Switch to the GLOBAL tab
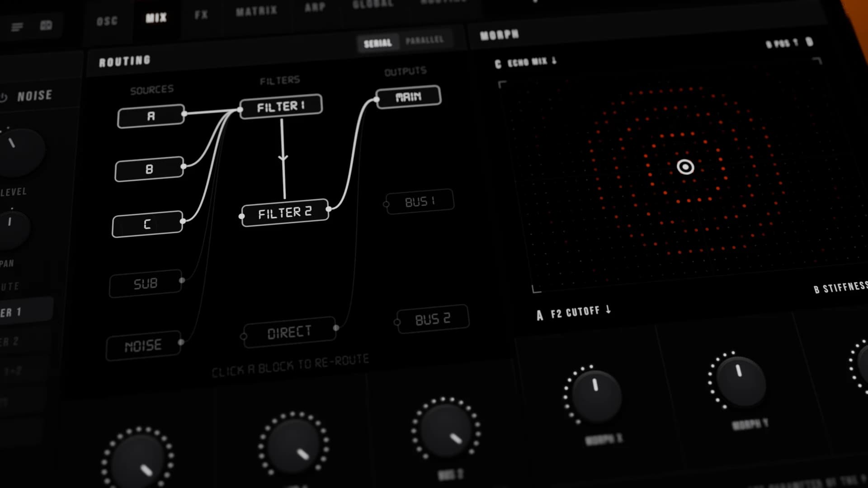This screenshot has width=868, height=488. click(373, 4)
